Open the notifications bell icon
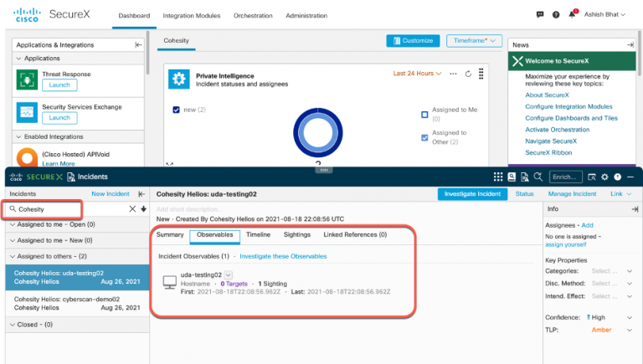 tap(572, 14)
